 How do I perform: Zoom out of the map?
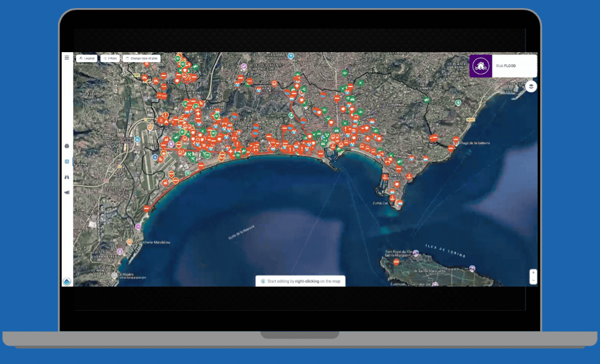pyautogui.click(x=533, y=281)
